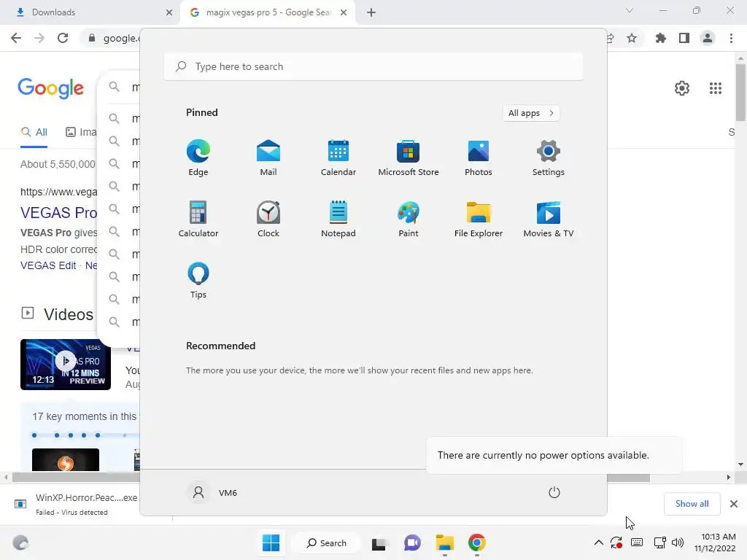
Task: Select the magix vegas pro Google Search tab
Action: (267, 12)
